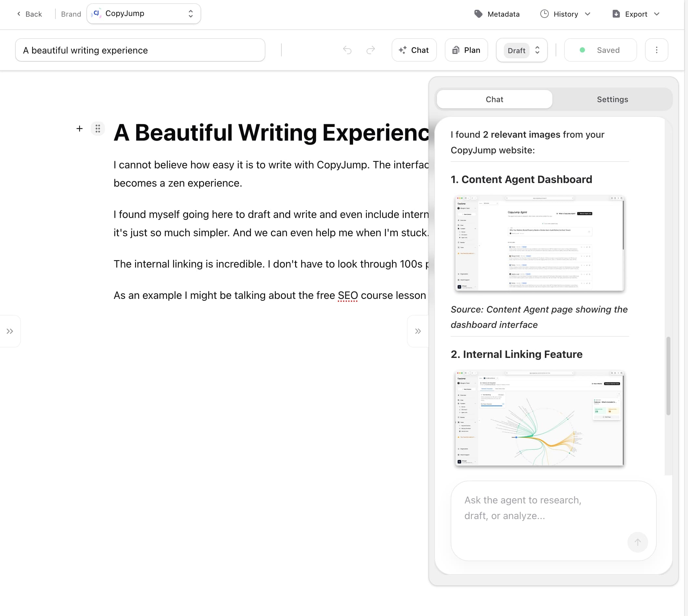Click the underlined word SEO
The height and width of the screenshot is (616, 688).
tap(347, 295)
